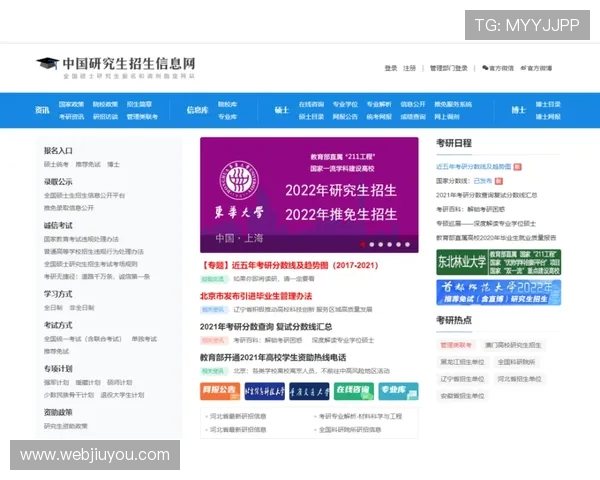Click the 澳门高校研究生招生 hot tag

[x=513, y=345]
